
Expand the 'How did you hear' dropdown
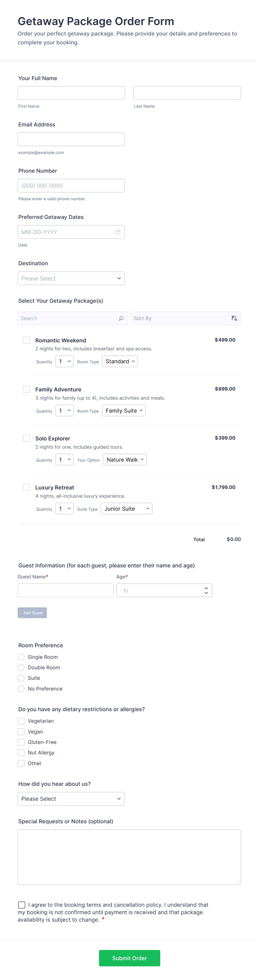click(x=71, y=799)
